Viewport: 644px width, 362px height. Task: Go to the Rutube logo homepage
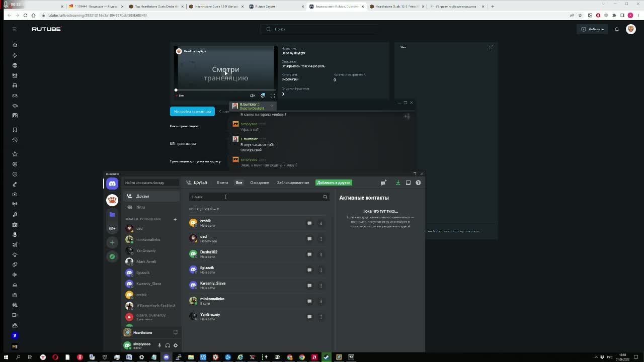(x=46, y=29)
